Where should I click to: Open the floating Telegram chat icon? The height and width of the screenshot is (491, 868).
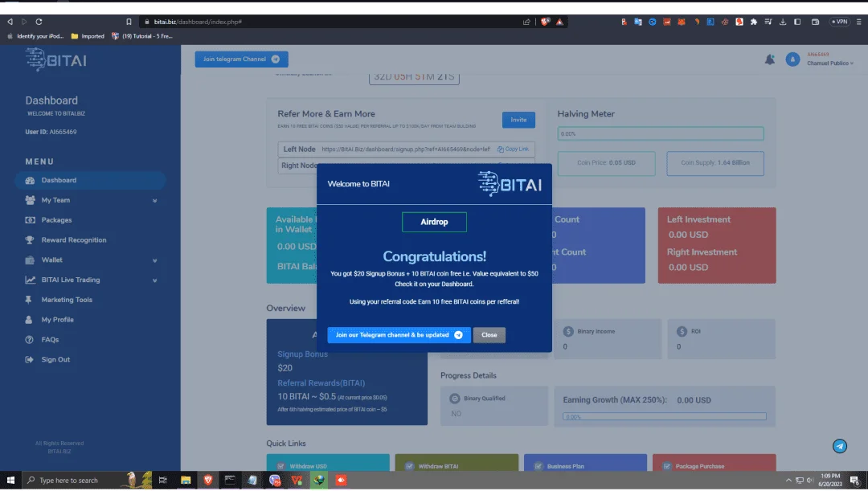[839, 446]
